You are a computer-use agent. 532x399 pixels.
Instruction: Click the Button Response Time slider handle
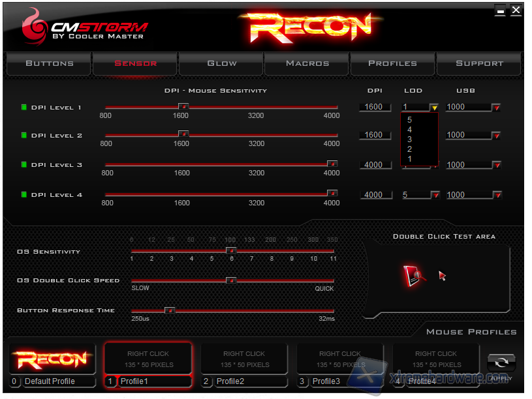(x=169, y=310)
